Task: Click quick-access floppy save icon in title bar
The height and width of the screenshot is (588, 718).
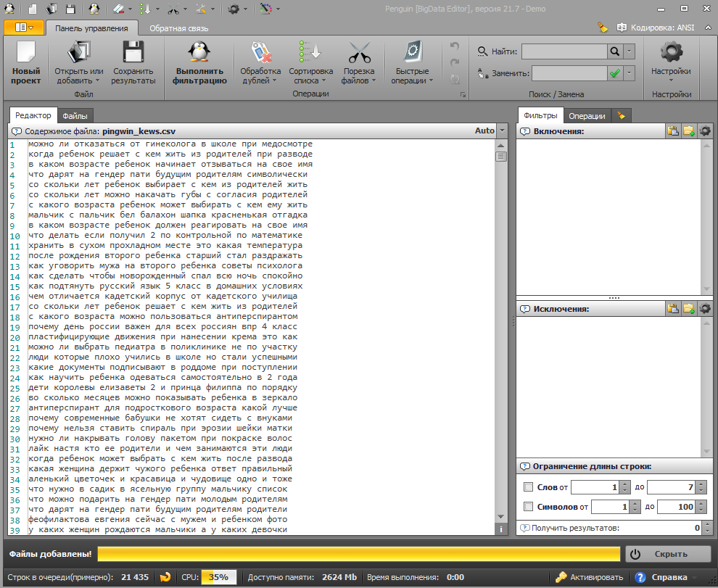Action: [x=70, y=8]
